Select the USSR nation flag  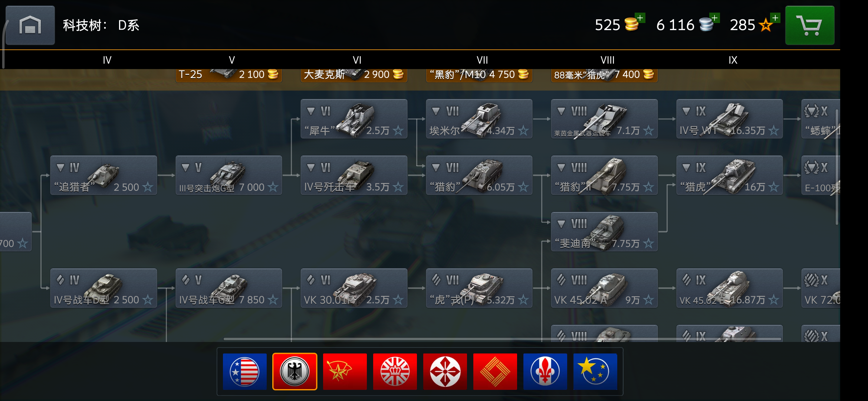coord(345,371)
